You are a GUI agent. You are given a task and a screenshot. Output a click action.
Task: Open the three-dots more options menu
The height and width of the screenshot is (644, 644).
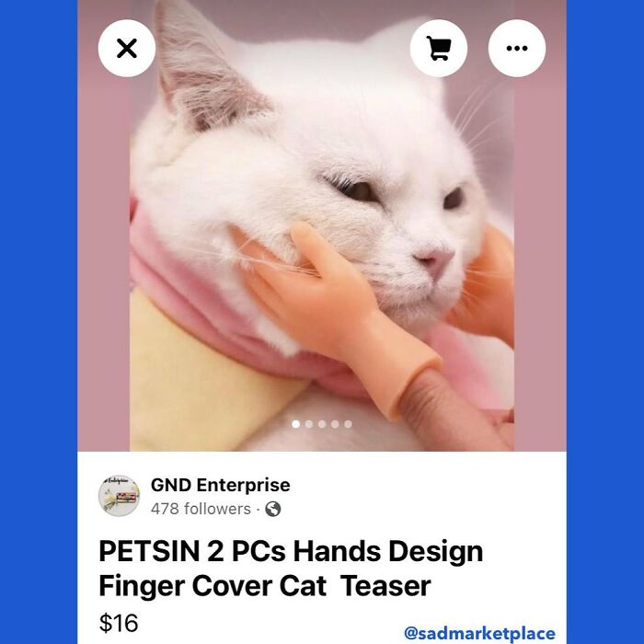pyautogui.click(x=517, y=49)
